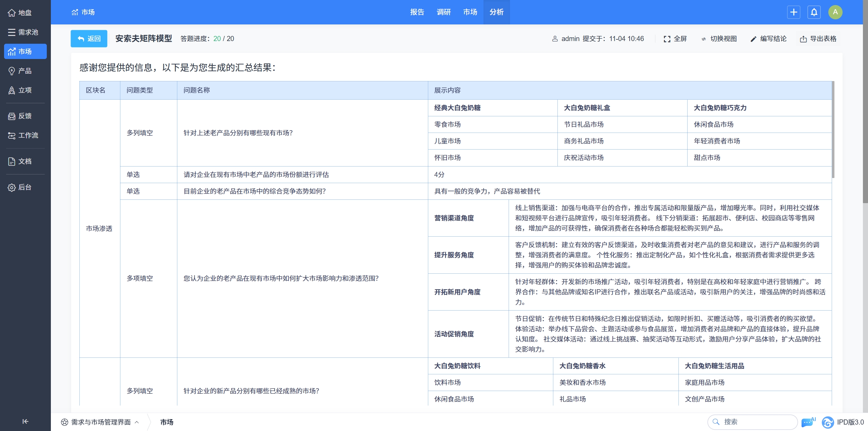Image resolution: width=868 pixels, height=431 pixels.
Task: Open the 反馈 sidebar item
Action: [x=25, y=116]
